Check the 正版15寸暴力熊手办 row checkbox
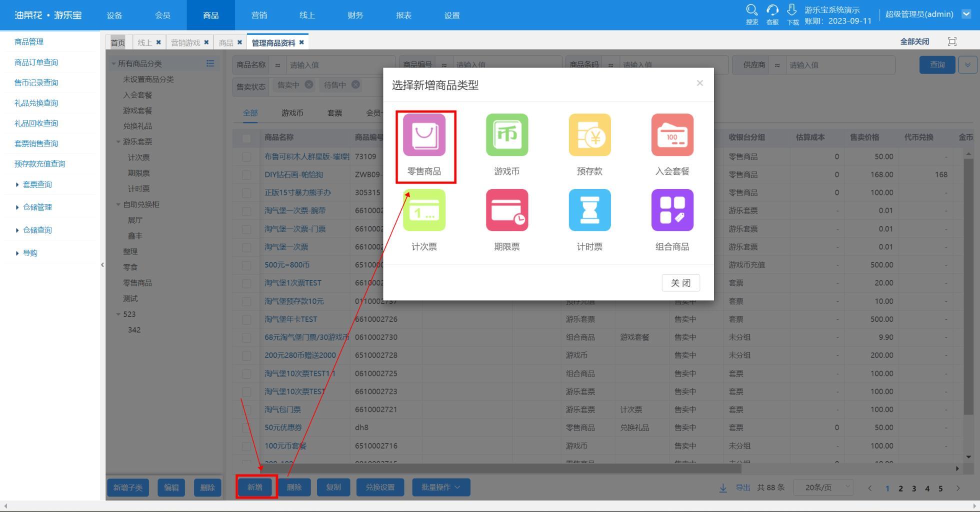 tap(246, 193)
